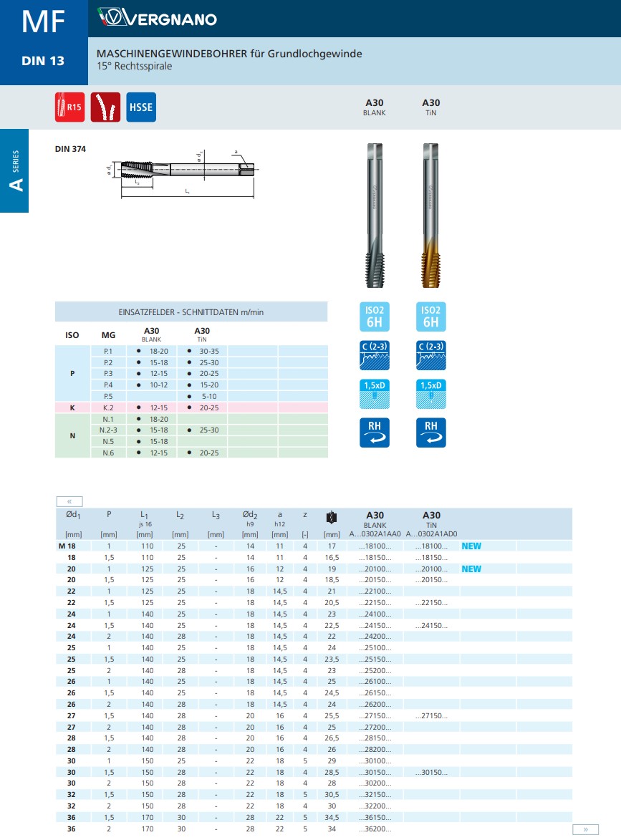Click the NEW label on M 18 row
The image size is (621, 840).
pos(471,546)
